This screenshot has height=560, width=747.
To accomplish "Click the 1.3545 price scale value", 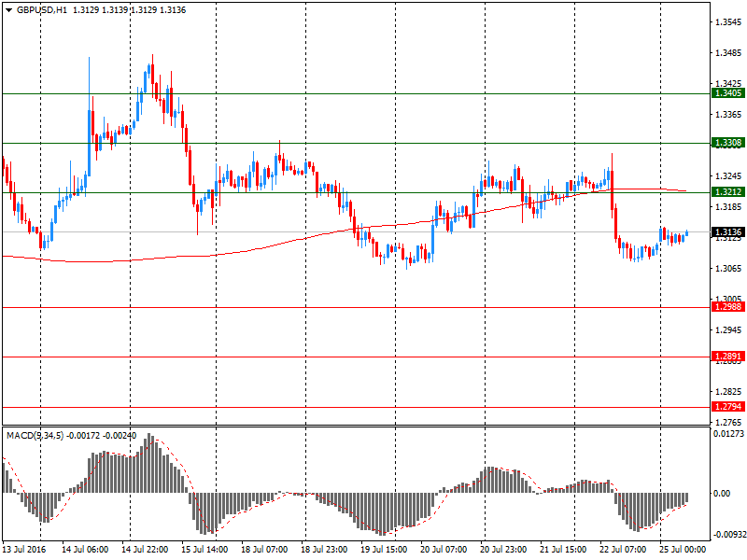I will 728,21.
